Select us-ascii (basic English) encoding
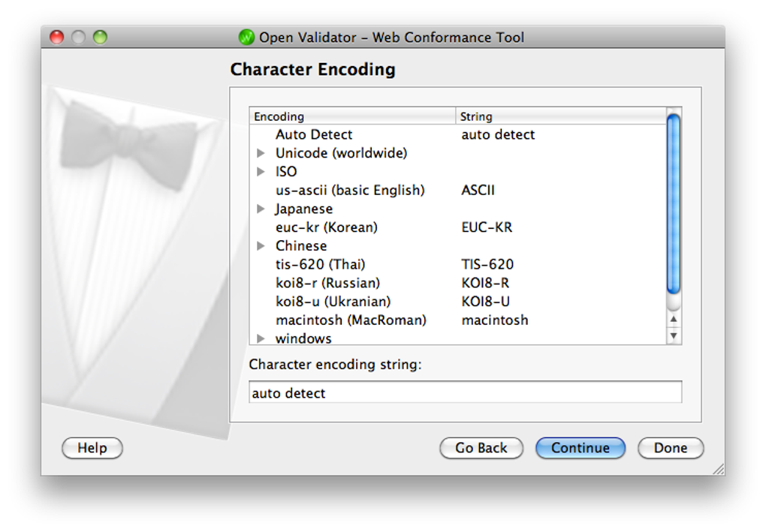 click(x=350, y=191)
